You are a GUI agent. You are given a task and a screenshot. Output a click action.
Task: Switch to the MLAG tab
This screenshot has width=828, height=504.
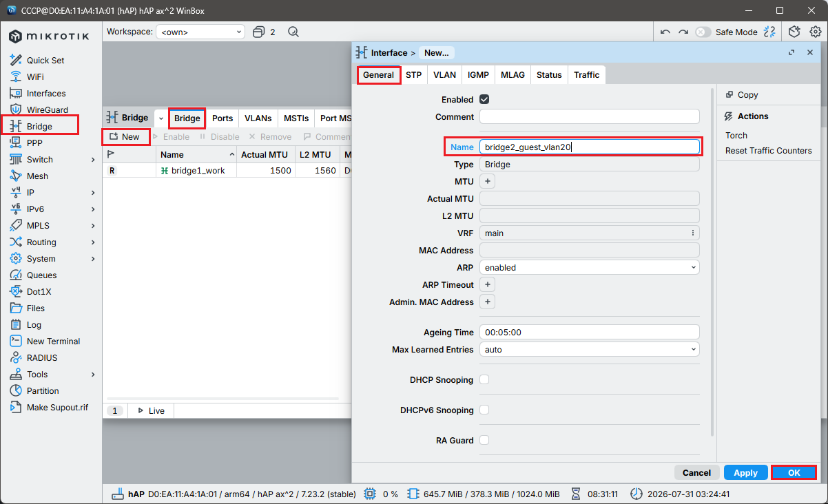513,74
